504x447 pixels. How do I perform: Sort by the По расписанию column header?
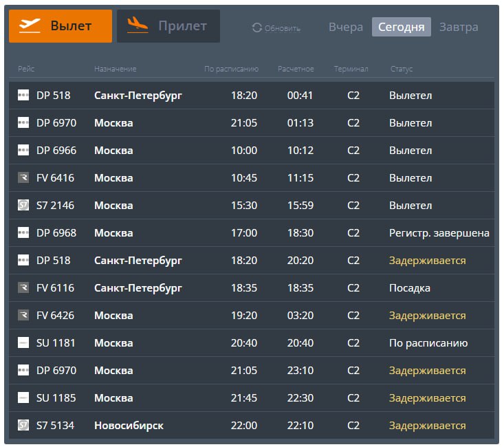click(x=231, y=69)
